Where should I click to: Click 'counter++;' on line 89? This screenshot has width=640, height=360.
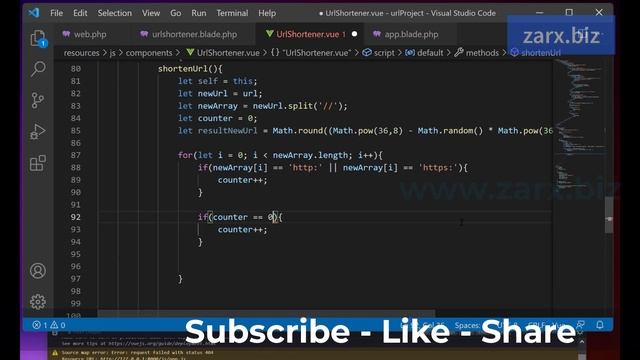tap(242, 180)
